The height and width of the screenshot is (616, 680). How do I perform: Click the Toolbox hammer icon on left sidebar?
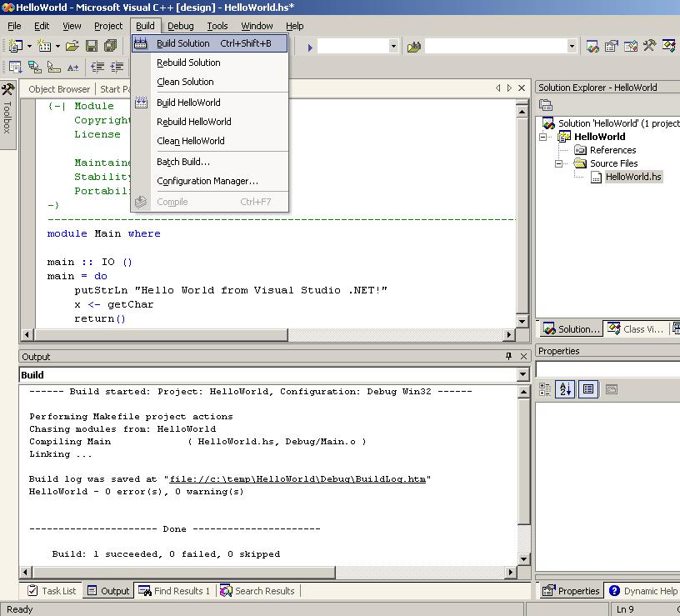pos(7,89)
